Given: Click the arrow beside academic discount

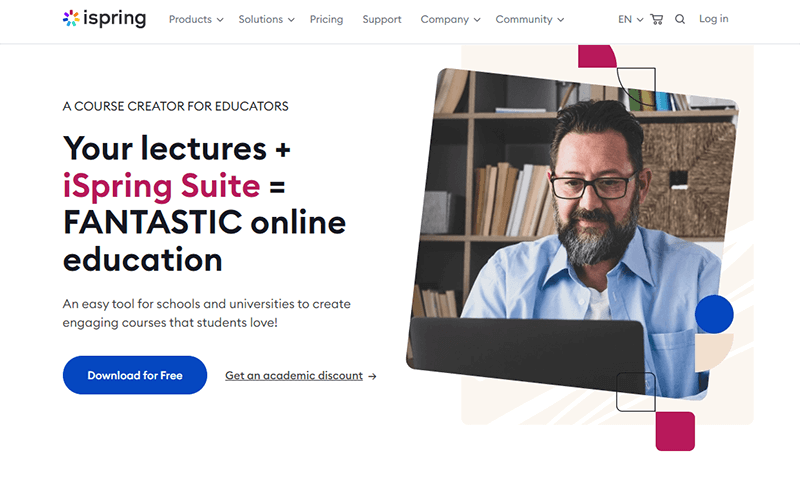Looking at the screenshot, I should (x=372, y=376).
